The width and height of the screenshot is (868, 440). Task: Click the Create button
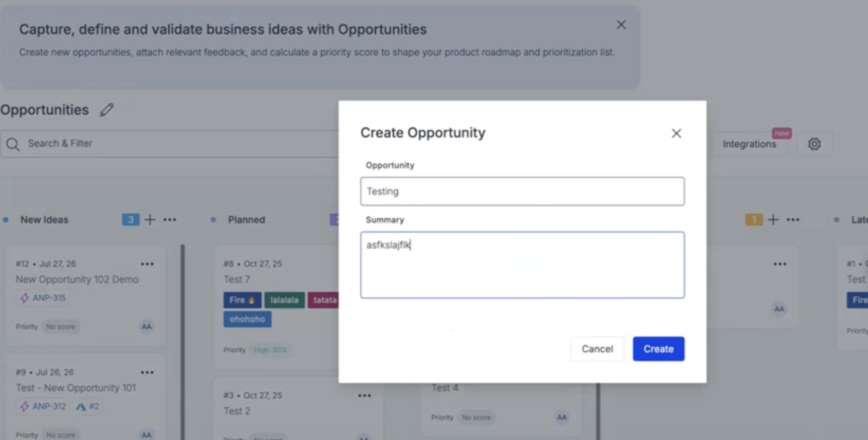coord(659,349)
